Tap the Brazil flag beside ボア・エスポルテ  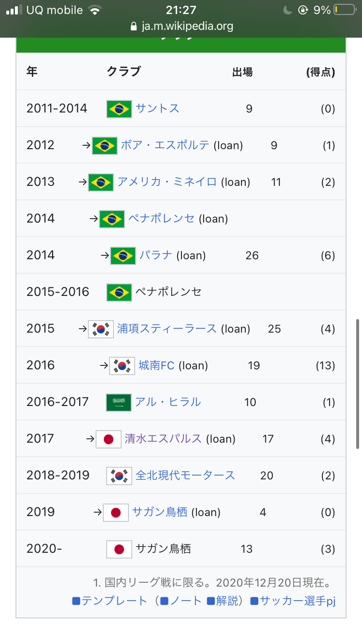[x=104, y=145]
